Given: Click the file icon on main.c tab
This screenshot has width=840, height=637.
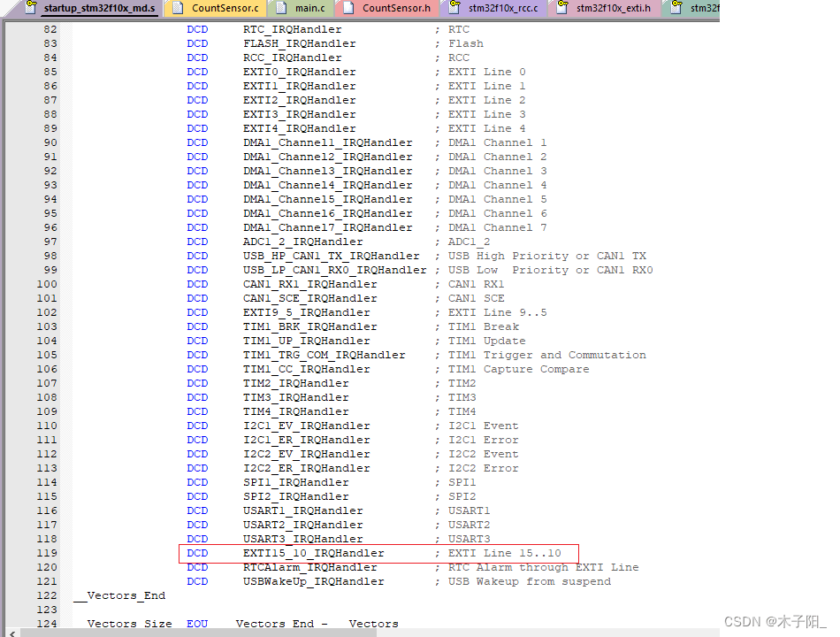Looking at the screenshot, I should [282, 7].
